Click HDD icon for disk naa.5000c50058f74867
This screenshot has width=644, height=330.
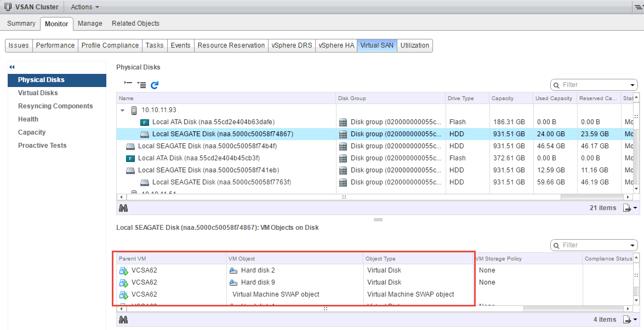[144, 135]
